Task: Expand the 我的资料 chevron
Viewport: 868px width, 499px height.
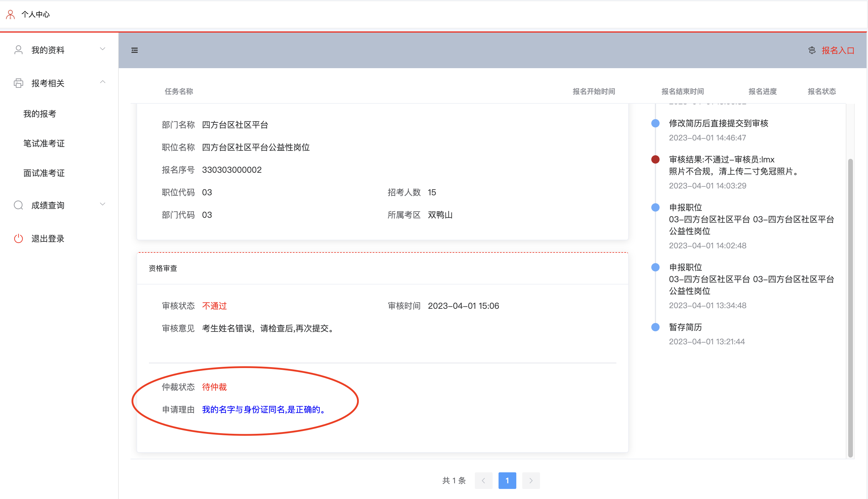Action: [x=102, y=49]
